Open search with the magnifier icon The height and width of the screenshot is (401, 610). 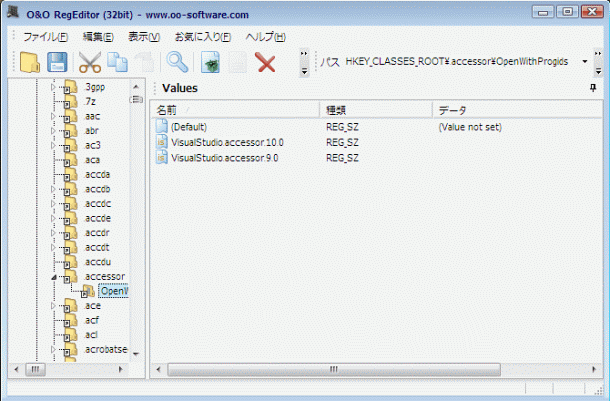tap(177, 62)
